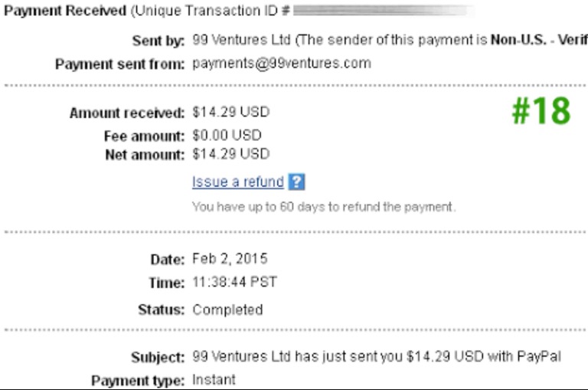Click the Fee amount value $0.00 USD
The height and width of the screenshot is (390, 588).
[x=227, y=135]
